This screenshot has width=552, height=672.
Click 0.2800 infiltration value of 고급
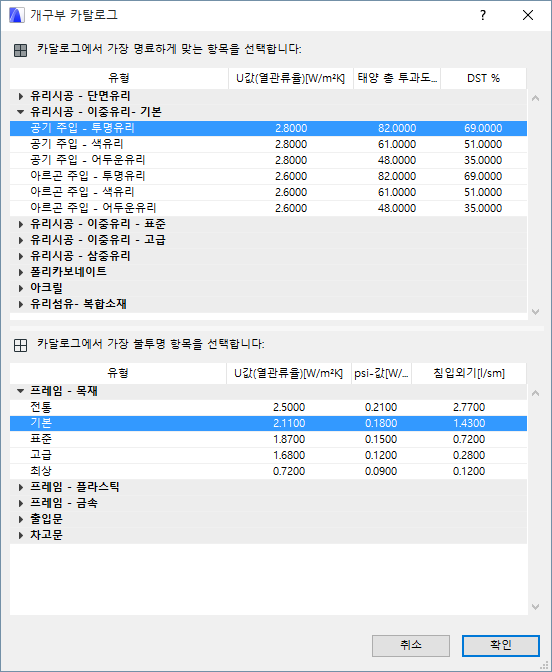pos(469,455)
